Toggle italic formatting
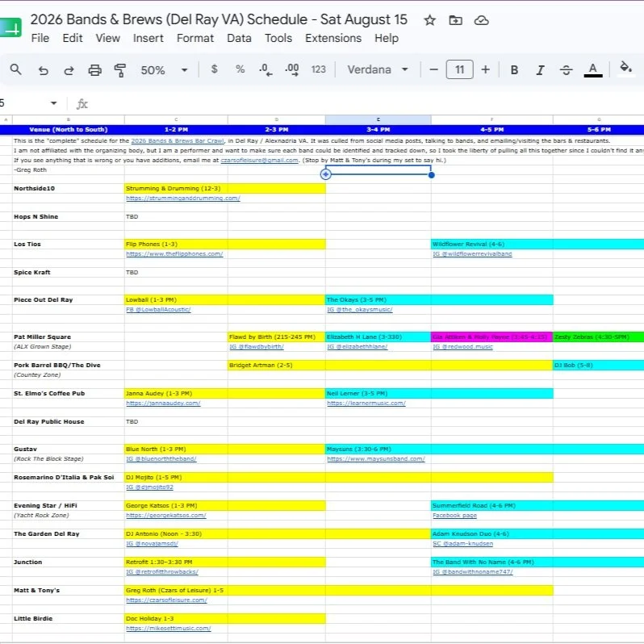Image resolution: width=644 pixels, height=644 pixels. (x=540, y=70)
